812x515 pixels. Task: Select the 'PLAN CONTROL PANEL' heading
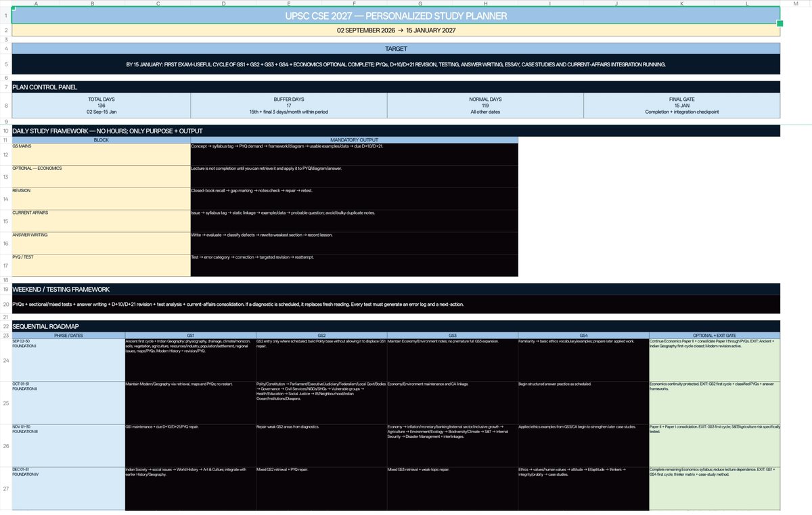pyautogui.click(x=396, y=87)
